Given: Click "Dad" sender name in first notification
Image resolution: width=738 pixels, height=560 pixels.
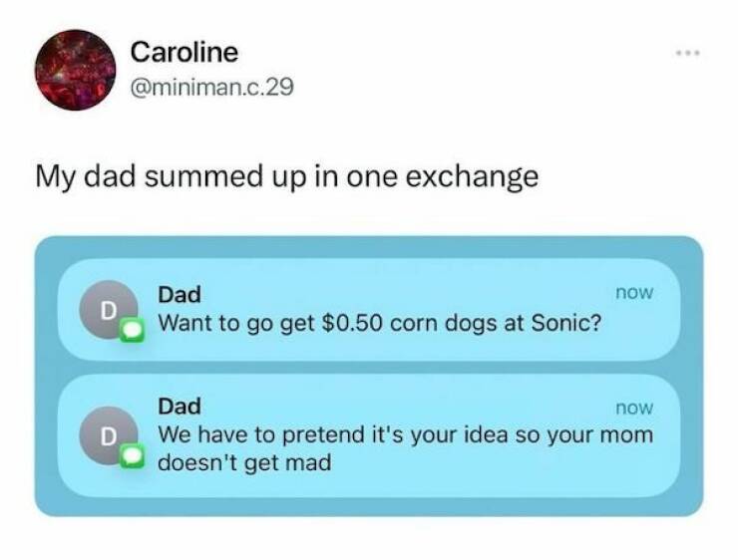Looking at the screenshot, I should [x=180, y=294].
